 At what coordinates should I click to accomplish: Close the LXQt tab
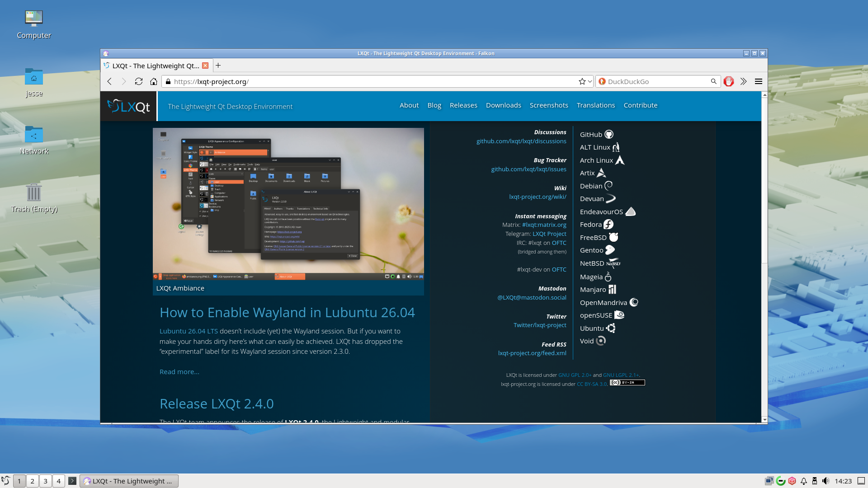[205, 66]
